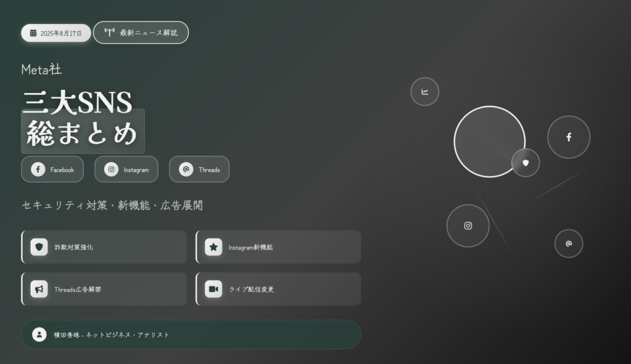Click the Facebook logo in chip

pos(38,169)
